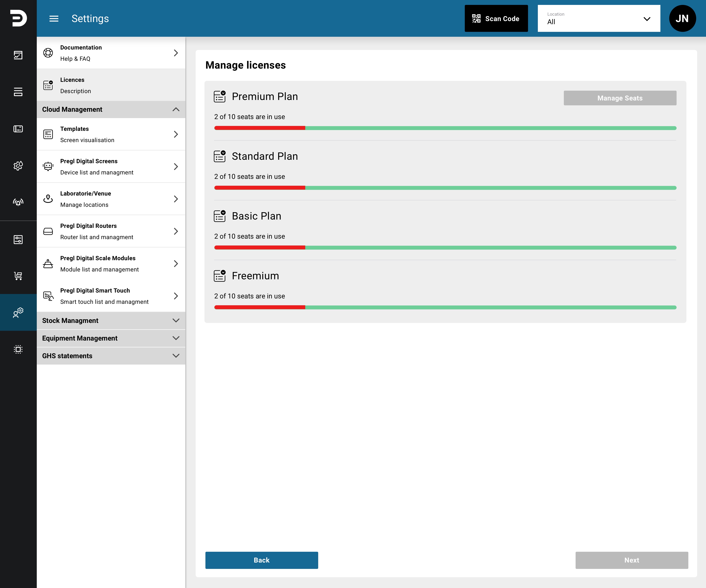Click the Pregl Digital Screens chevron arrow

tap(176, 167)
